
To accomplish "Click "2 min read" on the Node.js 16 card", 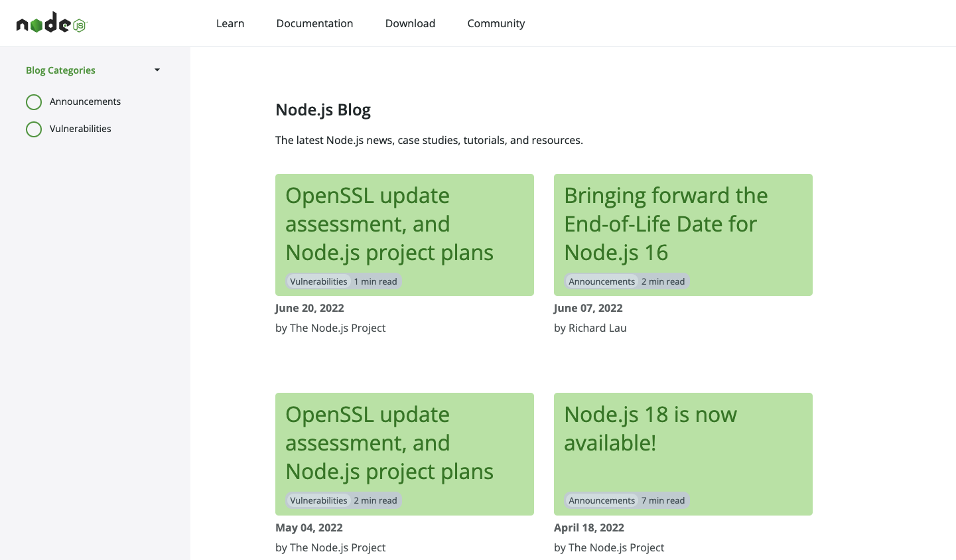I will [663, 281].
